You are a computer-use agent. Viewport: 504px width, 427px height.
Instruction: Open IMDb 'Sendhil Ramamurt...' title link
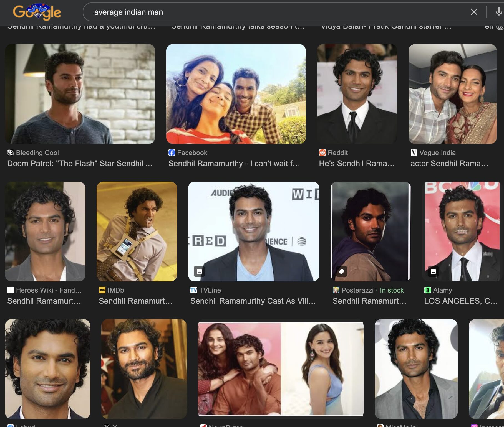coord(136,301)
